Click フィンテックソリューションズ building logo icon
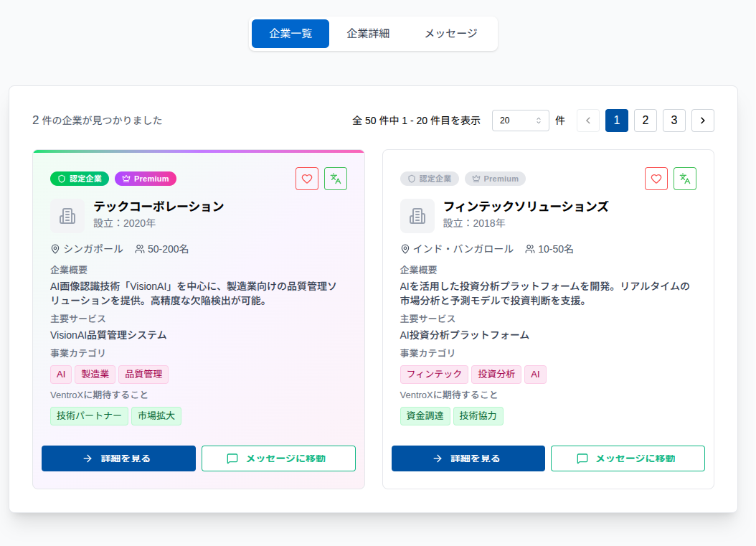Screen dimensions: 756x546 click(x=417, y=216)
